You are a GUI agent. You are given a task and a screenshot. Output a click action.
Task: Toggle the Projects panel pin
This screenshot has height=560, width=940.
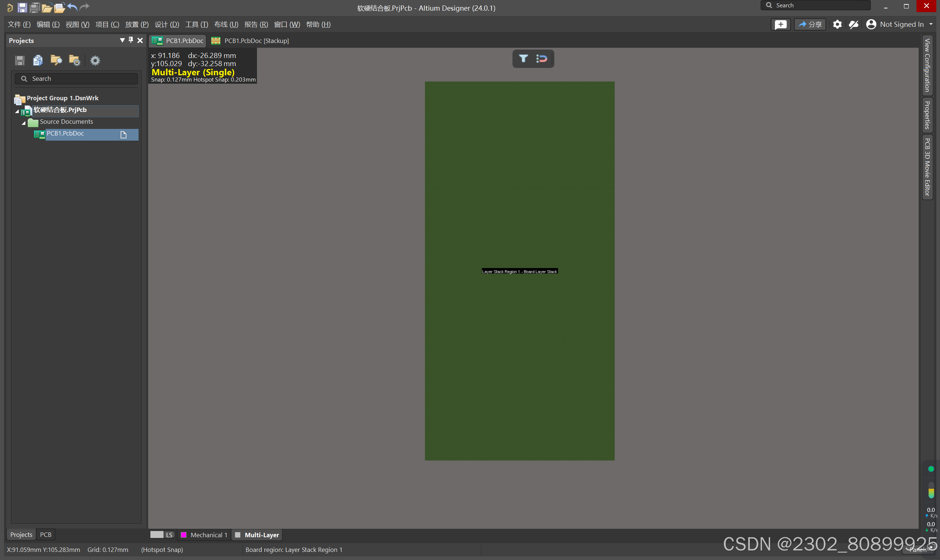tap(131, 40)
